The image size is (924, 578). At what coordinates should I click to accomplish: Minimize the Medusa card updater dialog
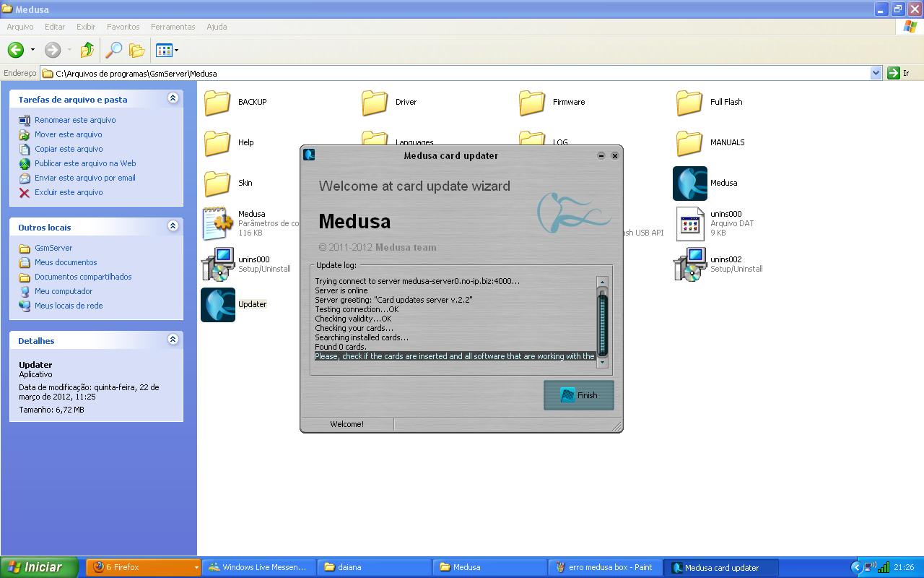[x=601, y=155]
